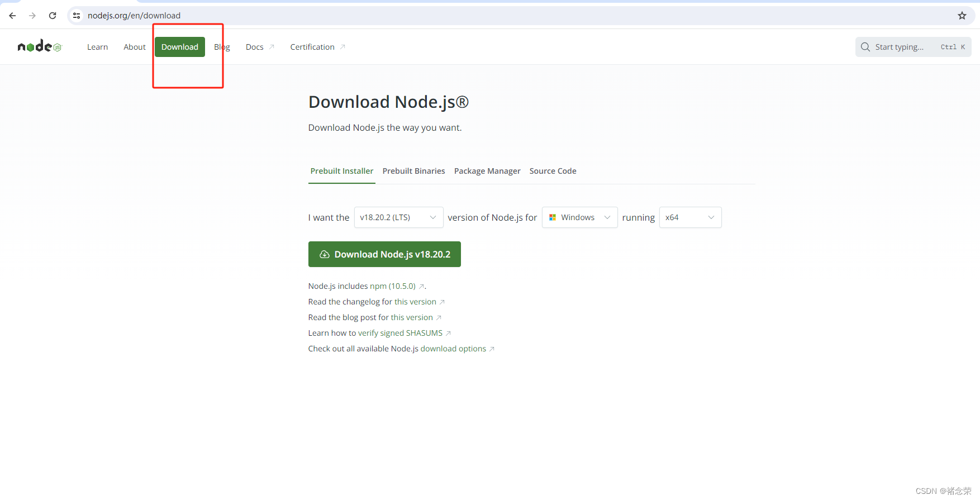Click 'Download Node.js the way you want.' text
Image resolution: width=980 pixels, height=500 pixels.
(x=385, y=127)
